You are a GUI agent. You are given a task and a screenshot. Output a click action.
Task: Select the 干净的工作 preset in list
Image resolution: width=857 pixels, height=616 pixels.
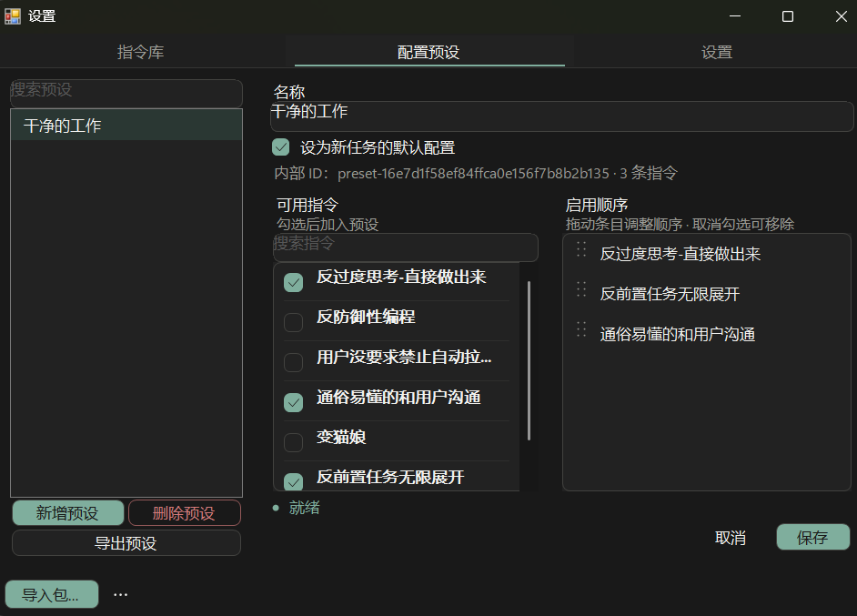tap(126, 126)
